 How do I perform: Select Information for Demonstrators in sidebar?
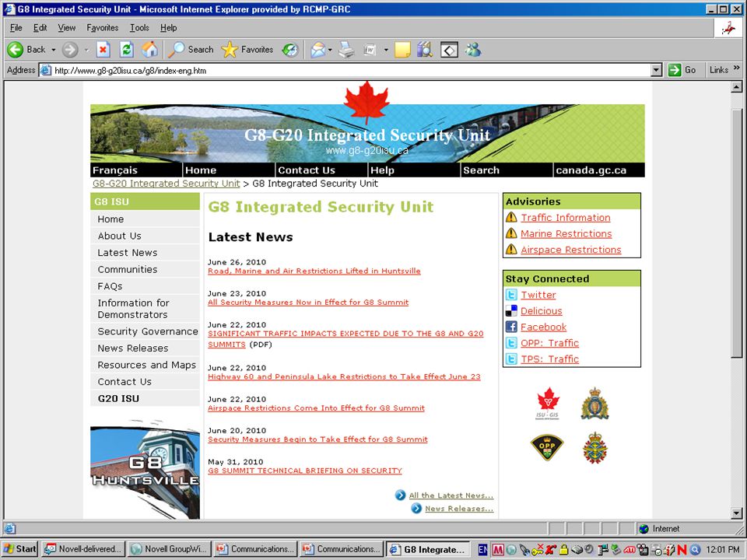145,309
